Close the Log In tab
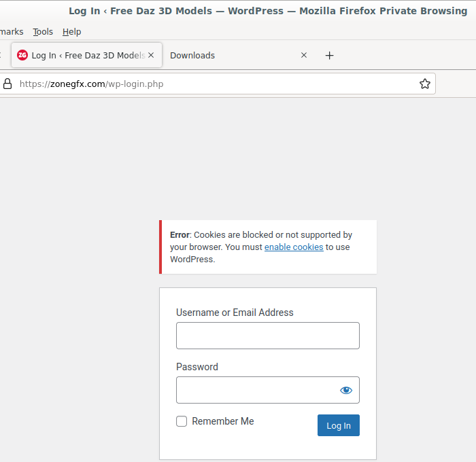476x462 pixels. [x=151, y=55]
